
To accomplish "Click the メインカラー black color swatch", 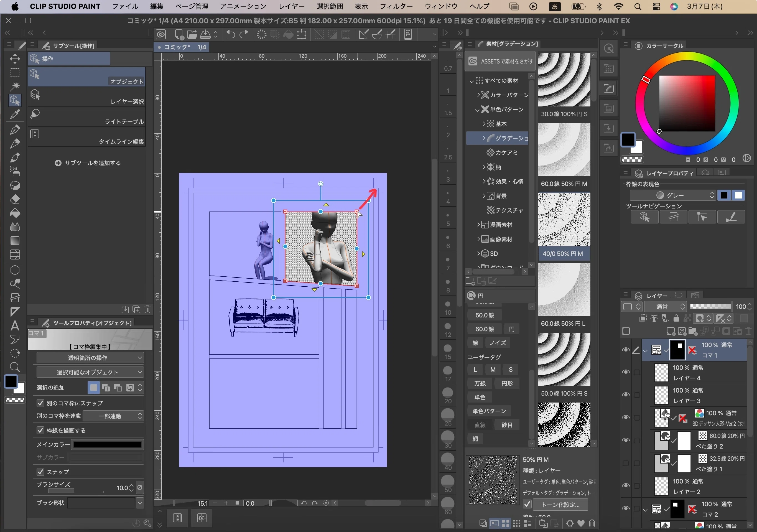I will click(108, 445).
